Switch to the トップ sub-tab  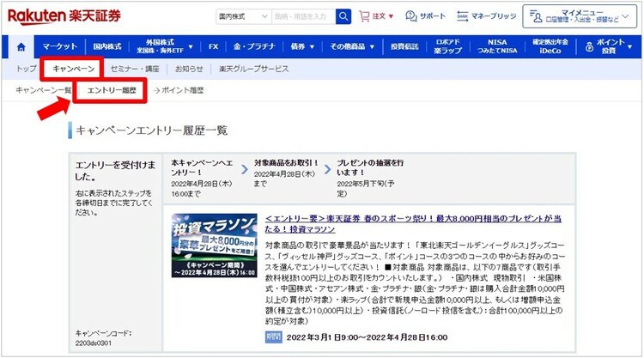coord(27,69)
